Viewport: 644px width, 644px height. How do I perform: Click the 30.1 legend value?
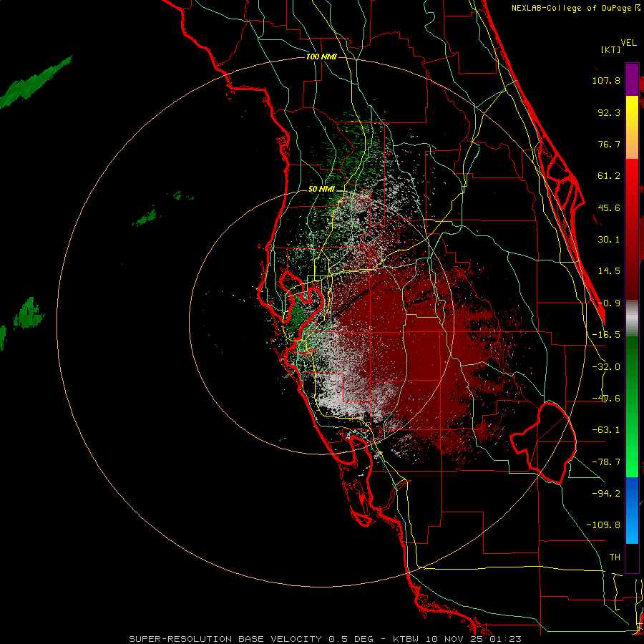point(609,240)
